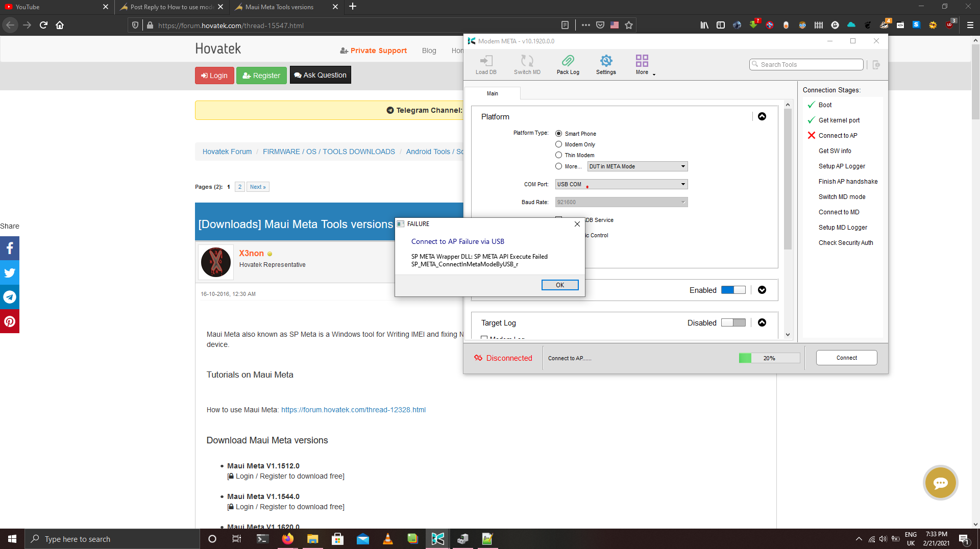The width and height of the screenshot is (980, 549).
Task: Open the Mail app from the taskbar
Action: [x=363, y=539]
